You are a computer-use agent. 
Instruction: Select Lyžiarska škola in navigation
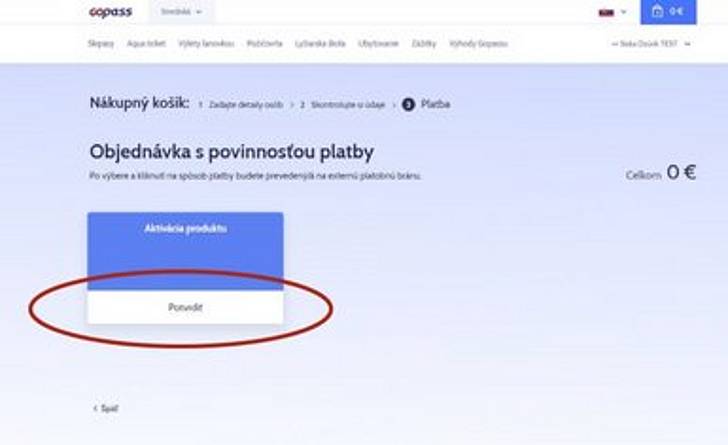tap(320, 44)
